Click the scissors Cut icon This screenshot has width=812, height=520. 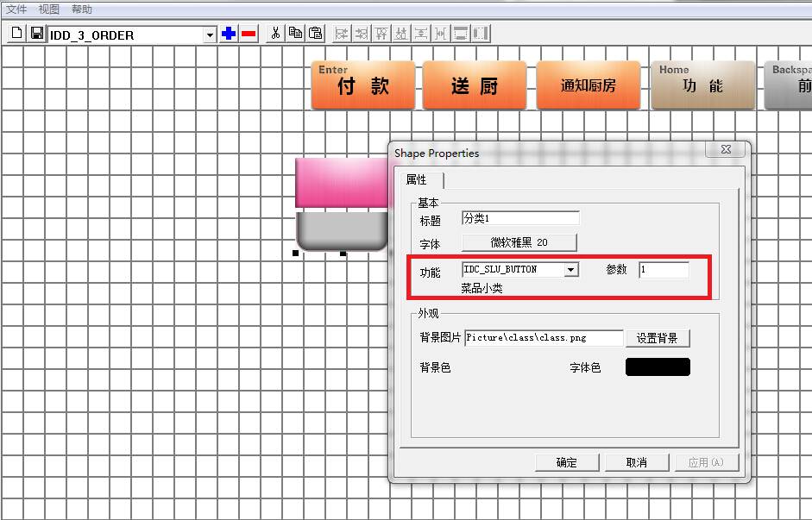pos(275,34)
